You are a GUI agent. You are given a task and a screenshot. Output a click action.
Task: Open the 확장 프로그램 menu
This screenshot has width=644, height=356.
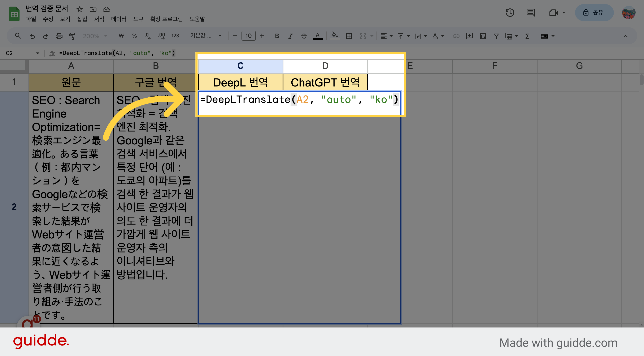(166, 19)
